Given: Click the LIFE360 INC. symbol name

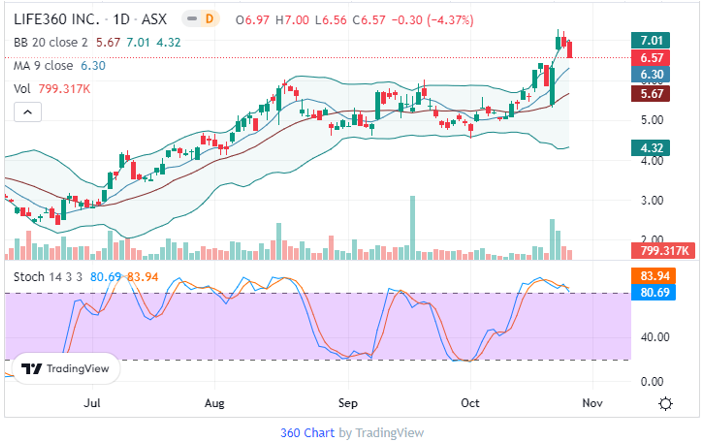Looking at the screenshot, I should coord(65,19).
